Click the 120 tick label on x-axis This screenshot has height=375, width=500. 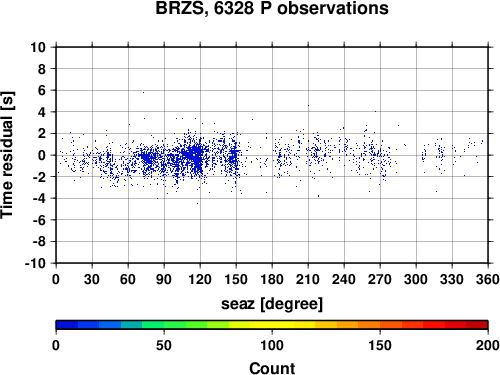200,279
